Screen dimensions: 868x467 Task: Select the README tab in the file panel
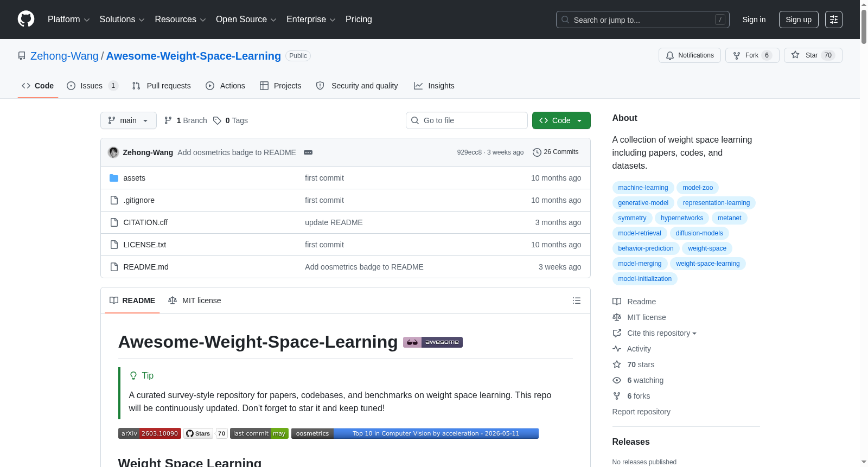[132, 300]
